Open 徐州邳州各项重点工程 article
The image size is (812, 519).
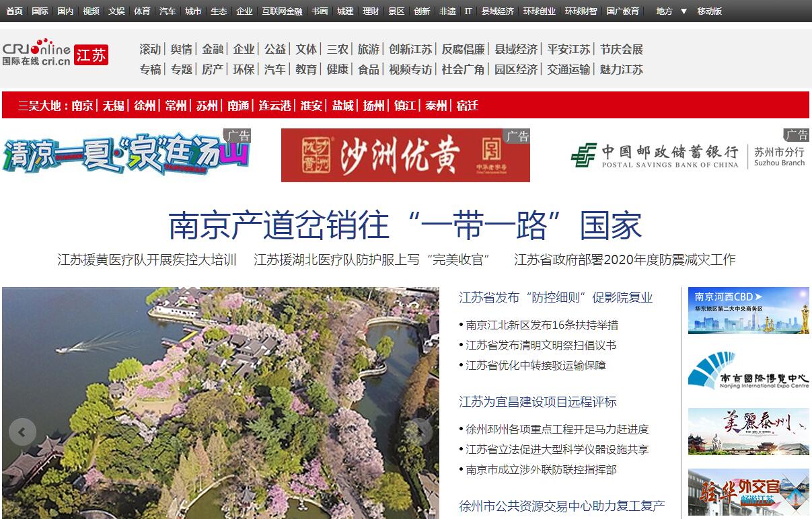pyautogui.click(x=557, y=430)
